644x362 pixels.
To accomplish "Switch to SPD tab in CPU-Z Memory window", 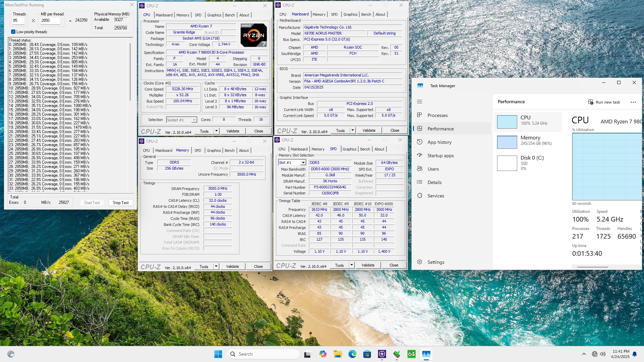I will coord(198,150).
